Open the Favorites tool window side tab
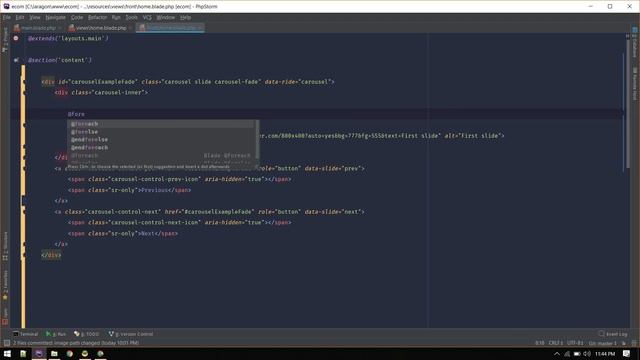 click(5, 286)
